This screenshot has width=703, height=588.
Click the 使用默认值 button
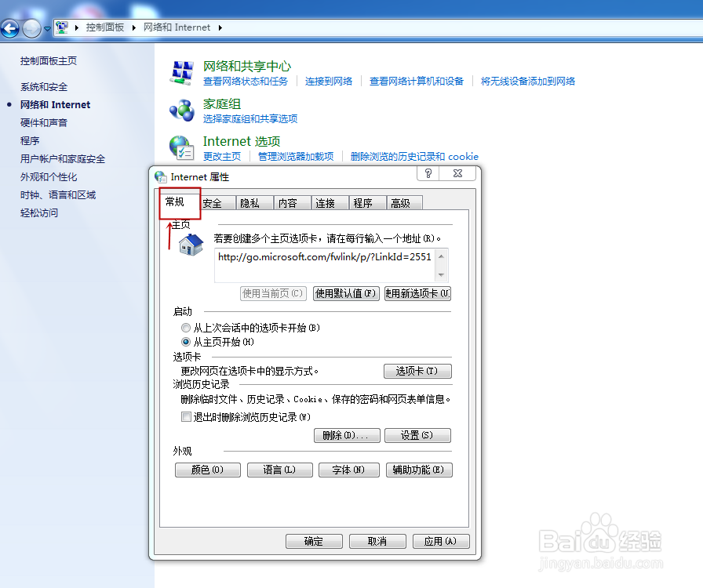point(346,293)
